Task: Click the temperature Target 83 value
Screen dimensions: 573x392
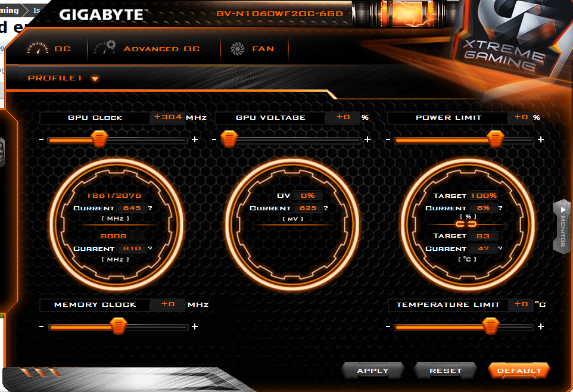Action: coord(482,236)
